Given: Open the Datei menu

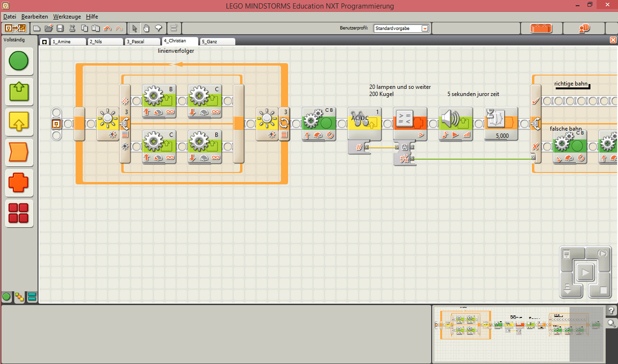Looking at the screenshot, I should pos(10,16).
